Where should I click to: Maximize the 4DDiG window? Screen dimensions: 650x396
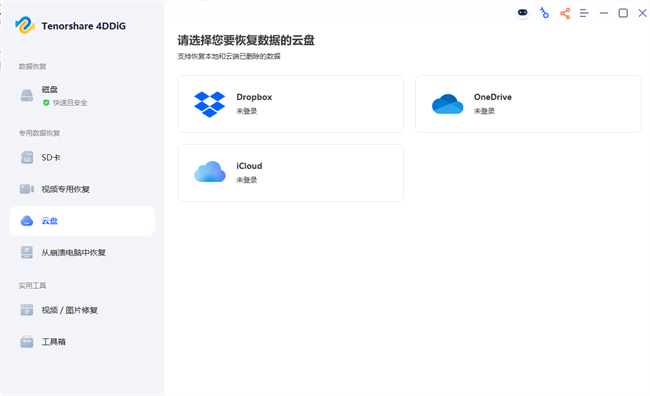point(623,13)
